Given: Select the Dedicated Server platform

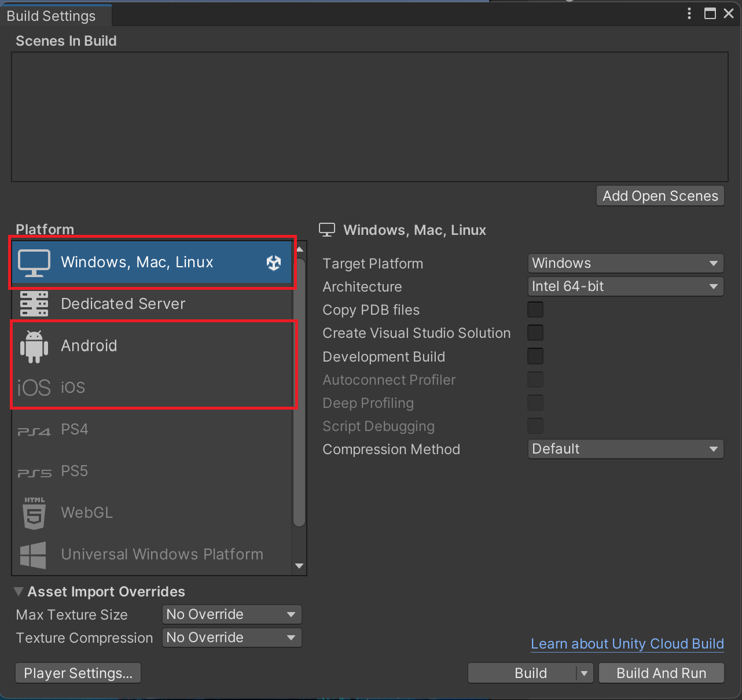Looking at the screenshot, I should click(x=152, y=304).
